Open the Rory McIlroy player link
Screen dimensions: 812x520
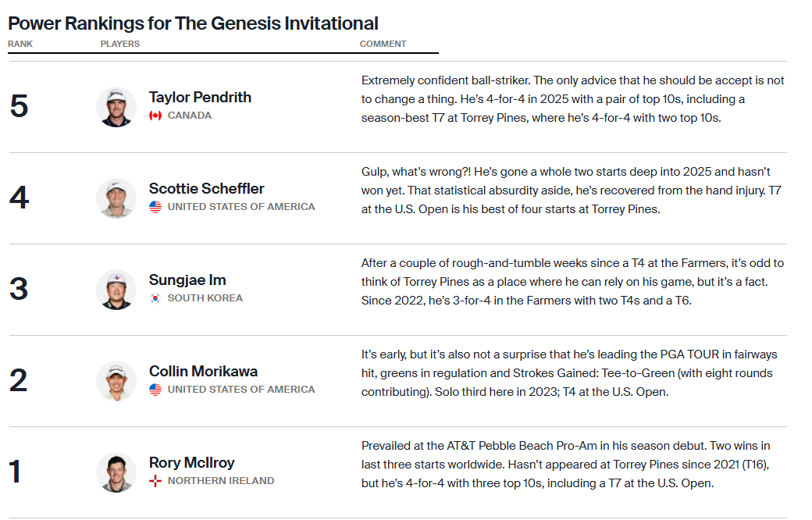[x=192, y=462]
